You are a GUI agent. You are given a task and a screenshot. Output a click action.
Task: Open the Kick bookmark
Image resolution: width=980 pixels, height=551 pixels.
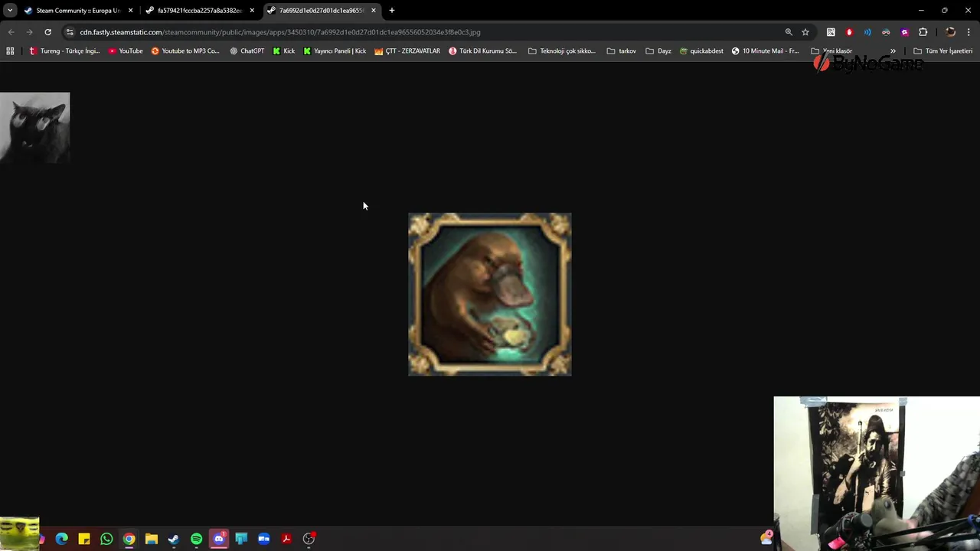(x=283, y=51)
